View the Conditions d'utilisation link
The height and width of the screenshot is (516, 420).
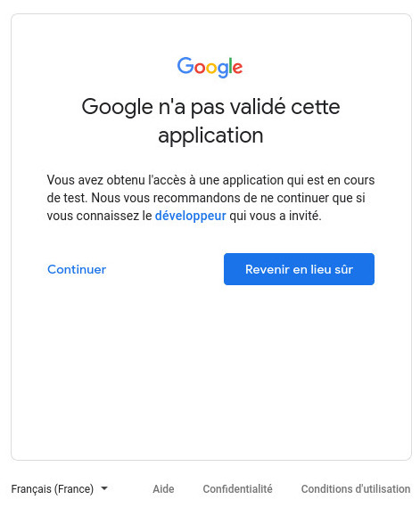pos(356,488)
